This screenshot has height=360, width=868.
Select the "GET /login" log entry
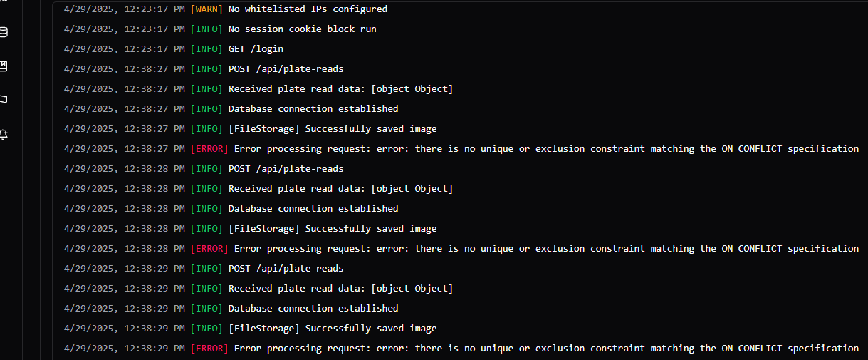256,49
